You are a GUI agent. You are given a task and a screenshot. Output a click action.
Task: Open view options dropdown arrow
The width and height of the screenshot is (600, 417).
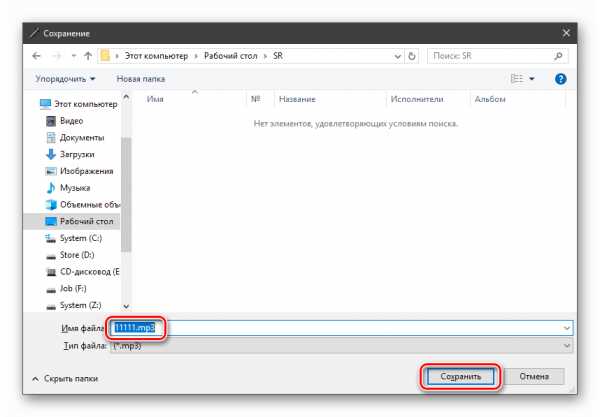click(532, 79)
